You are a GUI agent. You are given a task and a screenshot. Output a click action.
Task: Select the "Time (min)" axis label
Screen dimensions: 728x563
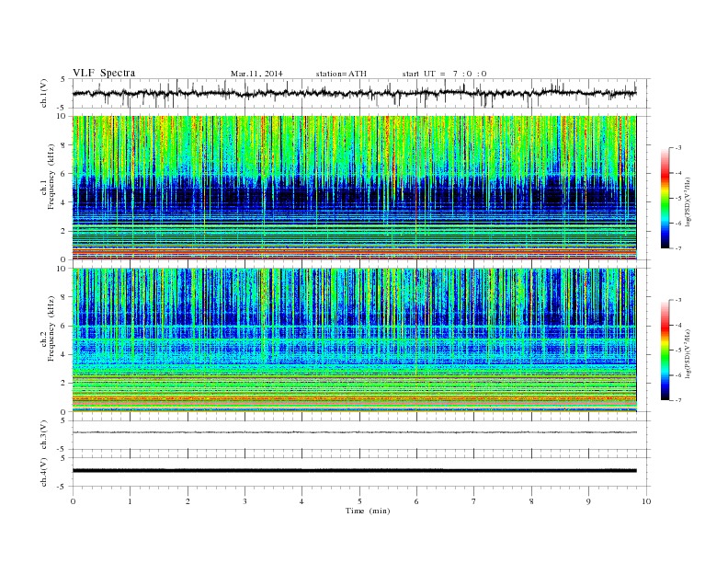coord(368,511)
